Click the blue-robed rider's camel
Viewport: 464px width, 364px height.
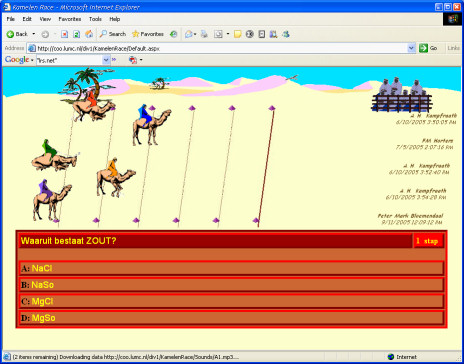click(152, 125)
